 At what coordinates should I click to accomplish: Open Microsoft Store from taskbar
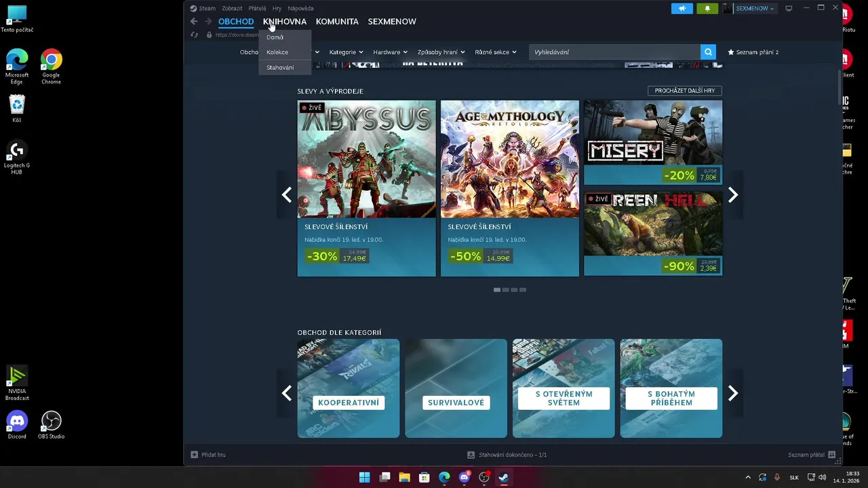[x=425, y=477]
